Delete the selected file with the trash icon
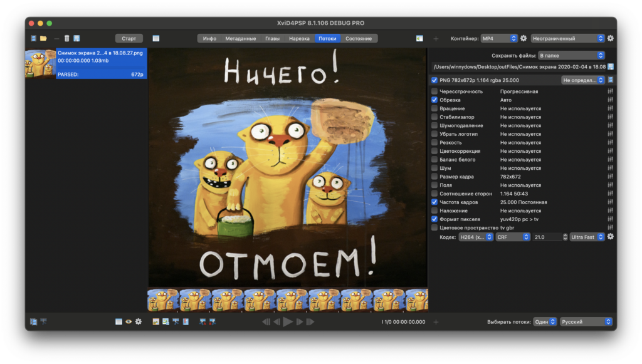This screenshot has height=364, width=642. pos(66,38)
